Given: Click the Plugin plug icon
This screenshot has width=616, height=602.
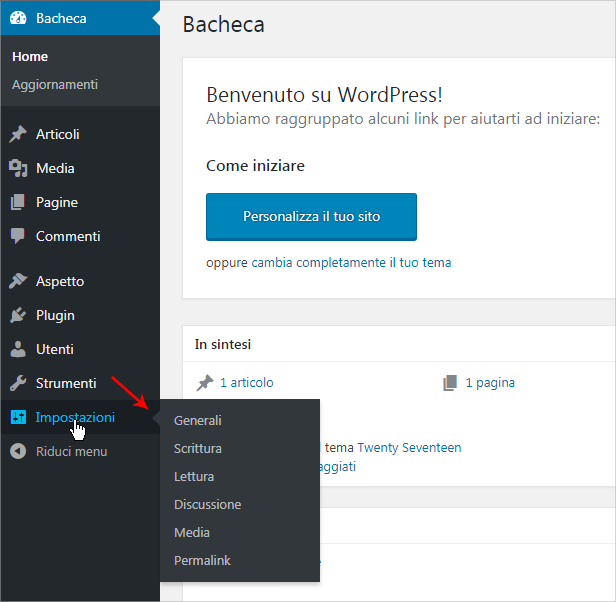Looking at the screenshot, I should pos(18,315).
